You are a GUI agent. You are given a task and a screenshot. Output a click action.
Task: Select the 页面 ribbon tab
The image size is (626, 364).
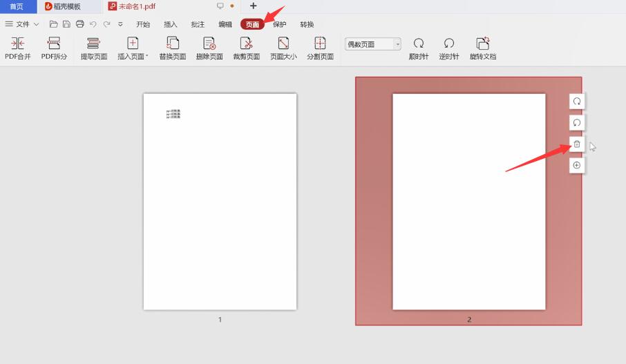252,24
